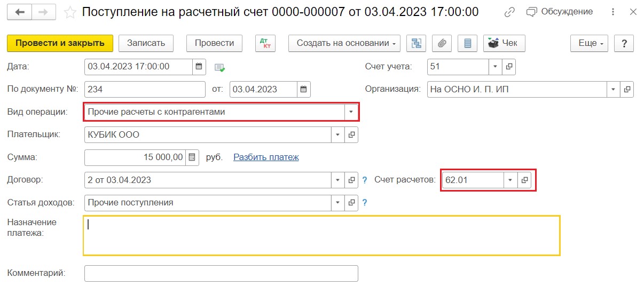The width and height of the screenshot is (644, 286).
Task: Open the Еще menu
Action: 590,43
